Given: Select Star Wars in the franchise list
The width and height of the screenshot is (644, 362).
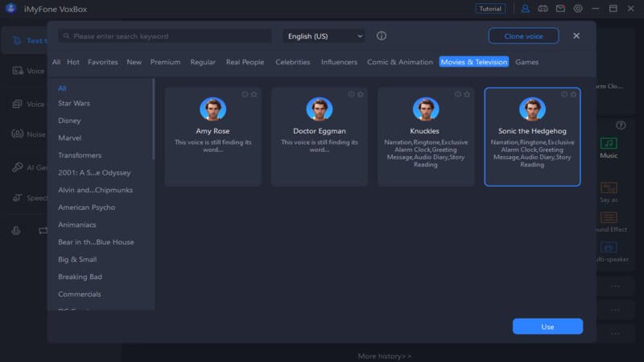Looking at the screenshot, I should [74, 104].
